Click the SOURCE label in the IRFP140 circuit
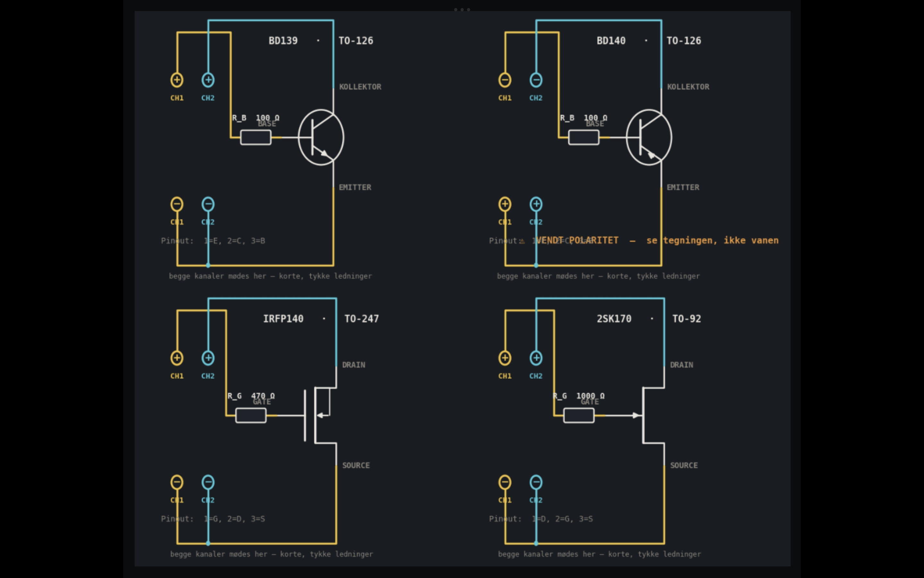 pos(356,465)
